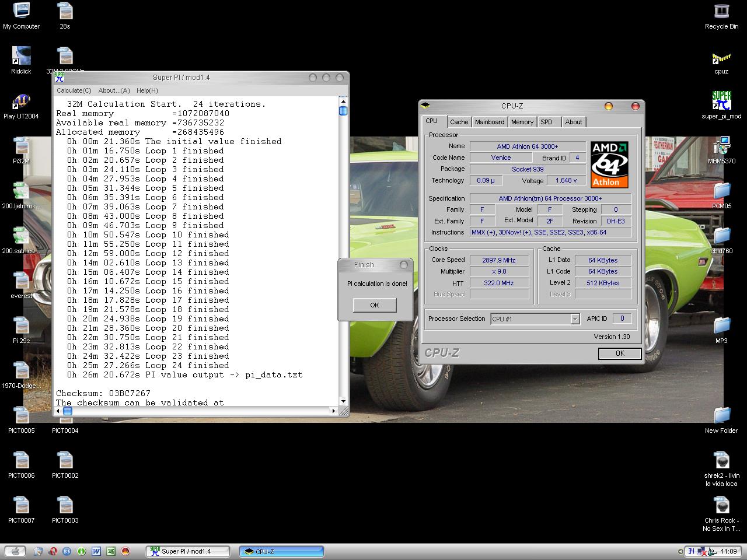
Task: Open the Pi32M file icon
Action: [x=21, y=150]
